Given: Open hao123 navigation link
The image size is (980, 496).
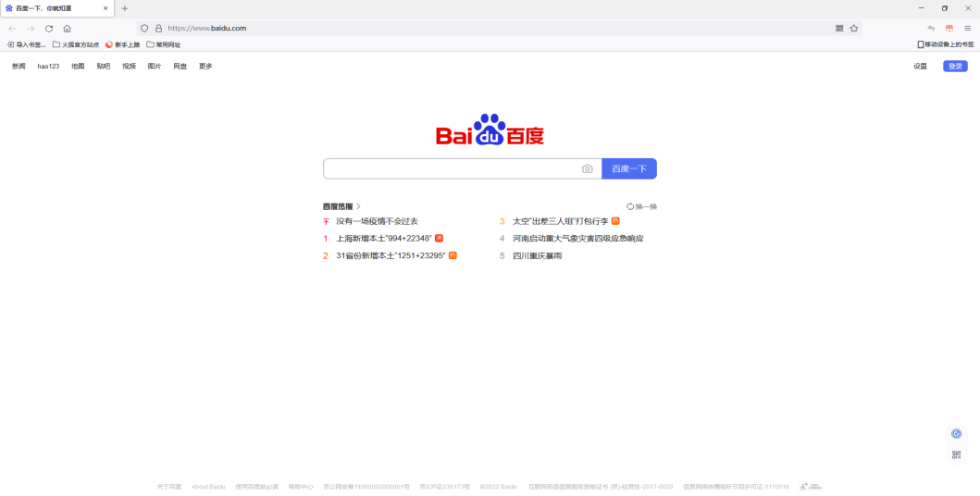Looking at the screenshot, I should click(x=48, y=67).
